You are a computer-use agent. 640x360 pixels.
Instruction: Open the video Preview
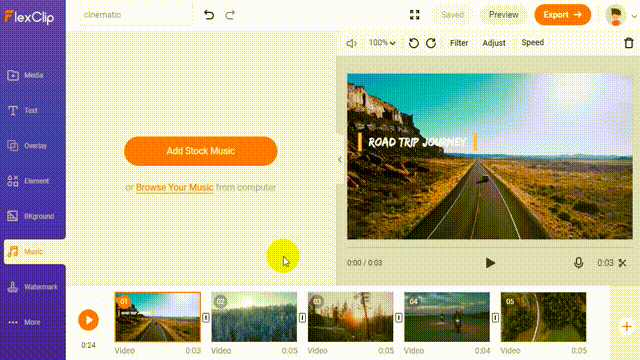click(x=504, y=15)
